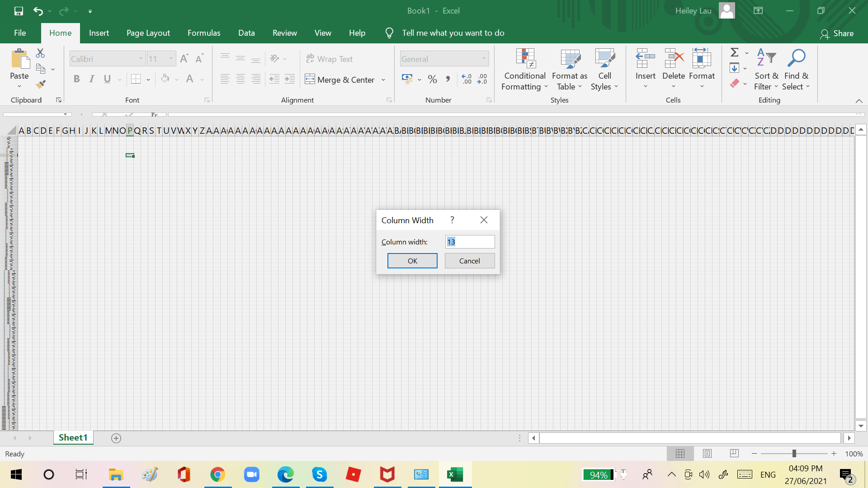The height and width of the screenshot is (488, 868).
Task: Click the Conditional Formatting icon
Action: pos(525,58)
